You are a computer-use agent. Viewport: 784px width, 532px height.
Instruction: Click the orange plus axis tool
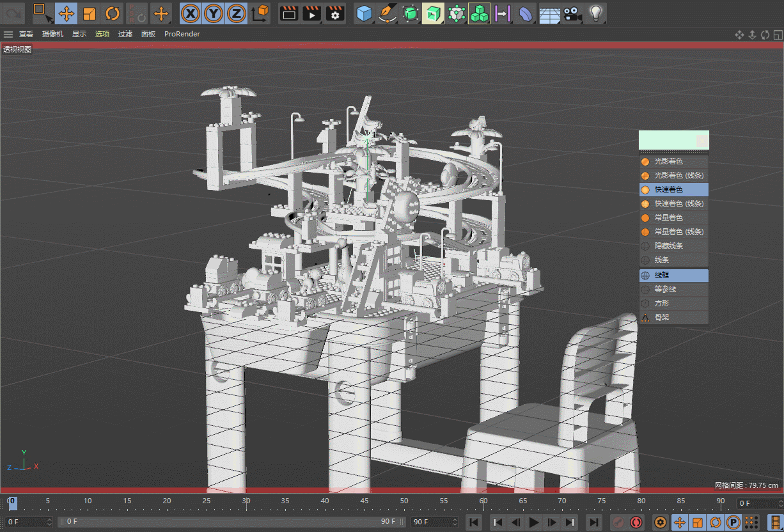161,13
